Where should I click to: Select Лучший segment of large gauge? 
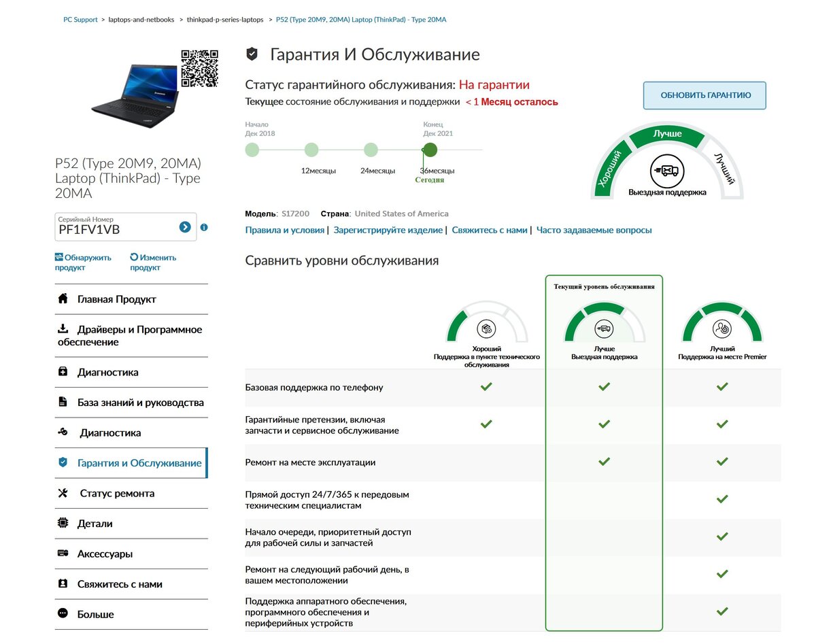tap(724, 167)
